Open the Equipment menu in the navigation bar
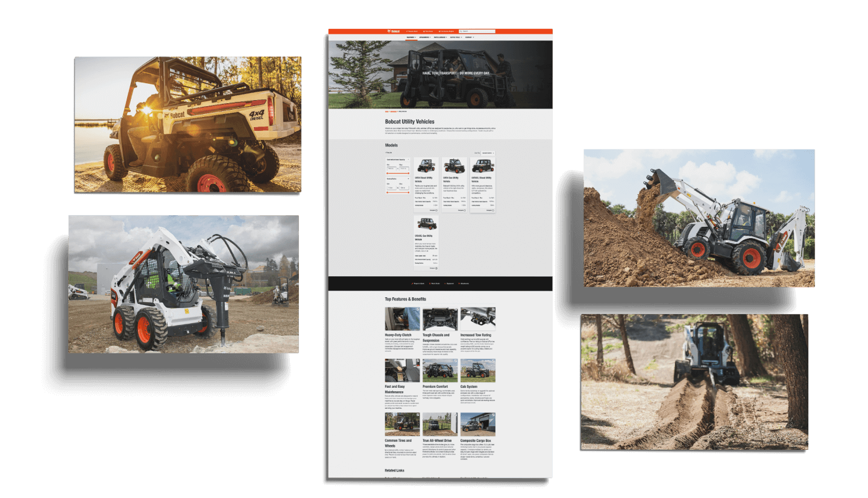Screen dimensions: 868x498 click(x=411, y=37)
